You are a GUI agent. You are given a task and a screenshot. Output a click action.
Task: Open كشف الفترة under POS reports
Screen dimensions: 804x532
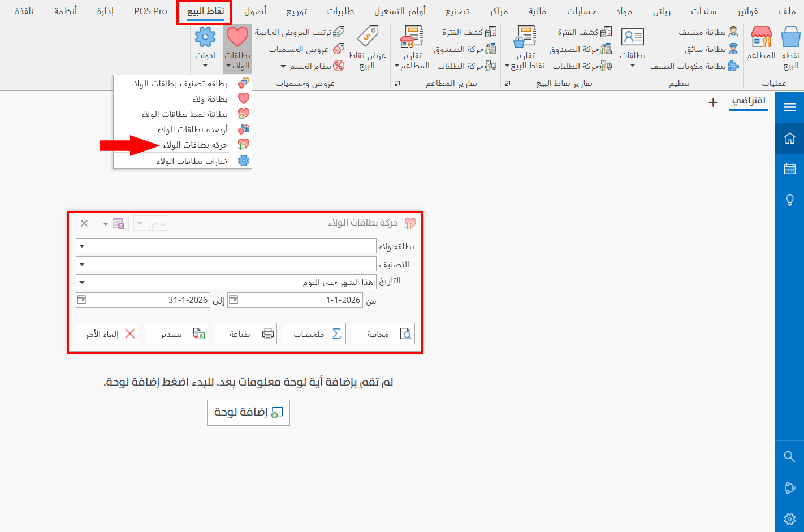pos(584,32)
